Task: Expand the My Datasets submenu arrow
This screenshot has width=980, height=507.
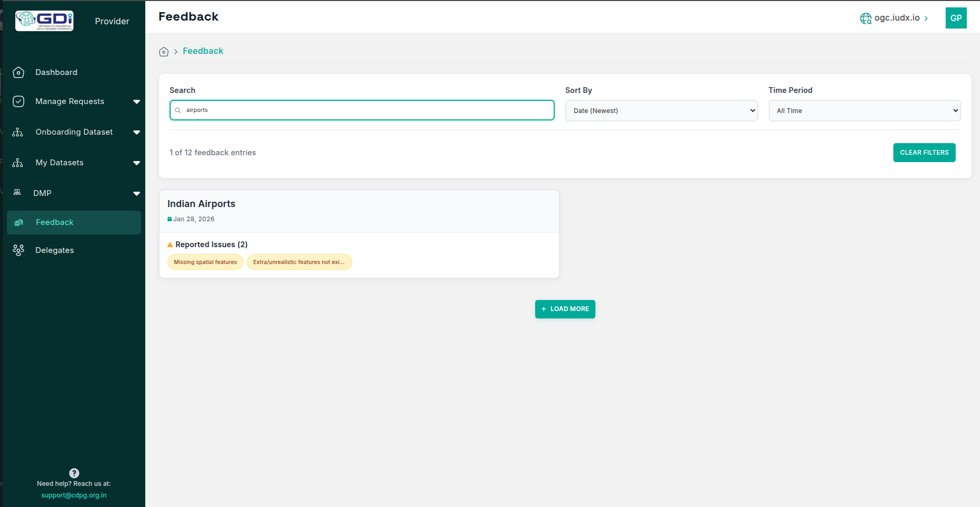Action: (x=137, y=163)
